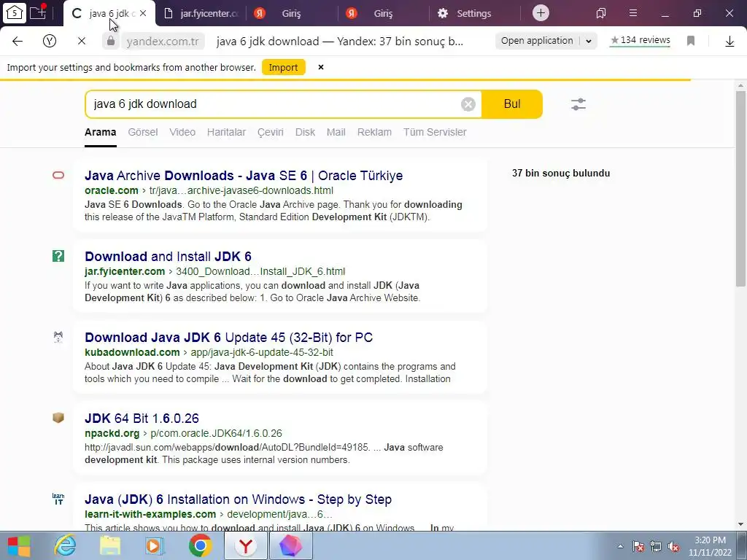Click the npackd.org result URL
The width and height of the screenshot is (747, 560).
(x=183, y=433)
